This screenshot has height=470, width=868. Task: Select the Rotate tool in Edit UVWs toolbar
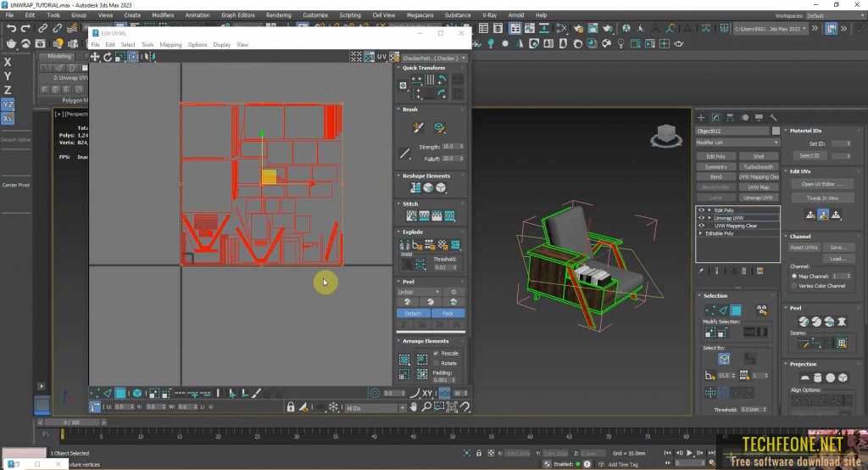[x=108, y=57]
